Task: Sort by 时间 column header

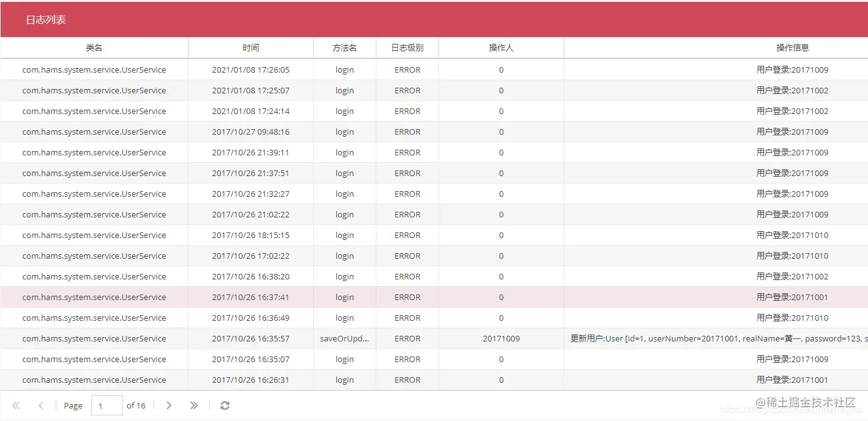Action: 251,48
